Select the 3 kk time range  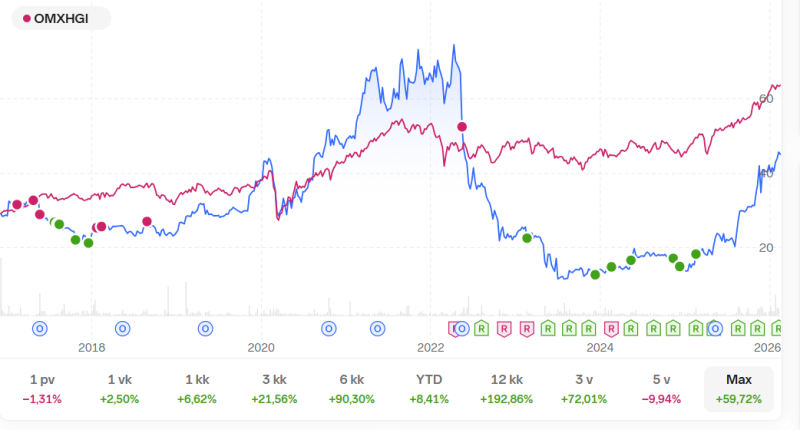[273, 389]
